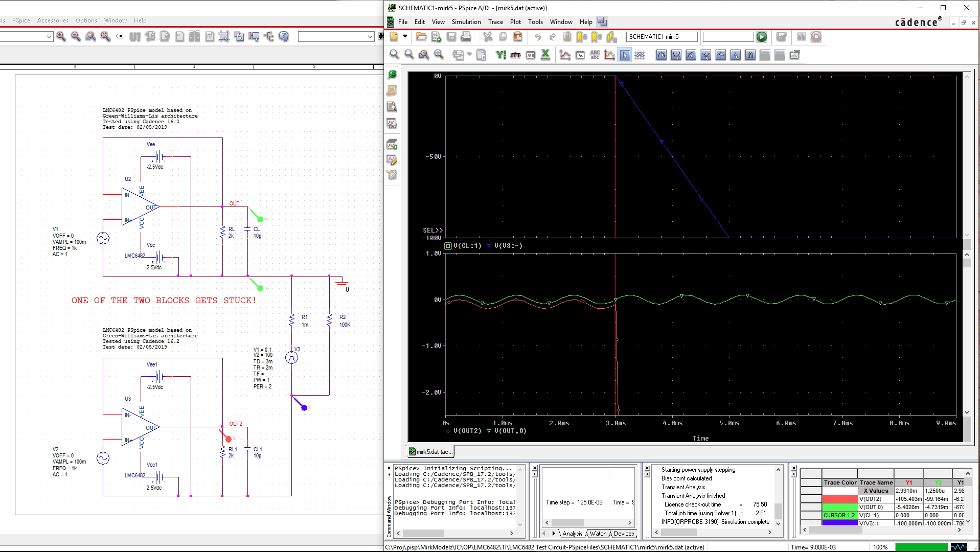Image resolution: width=980 pixels, height=552 pixels.
Task: Click the Run simulation green play button
Action: 762,37
